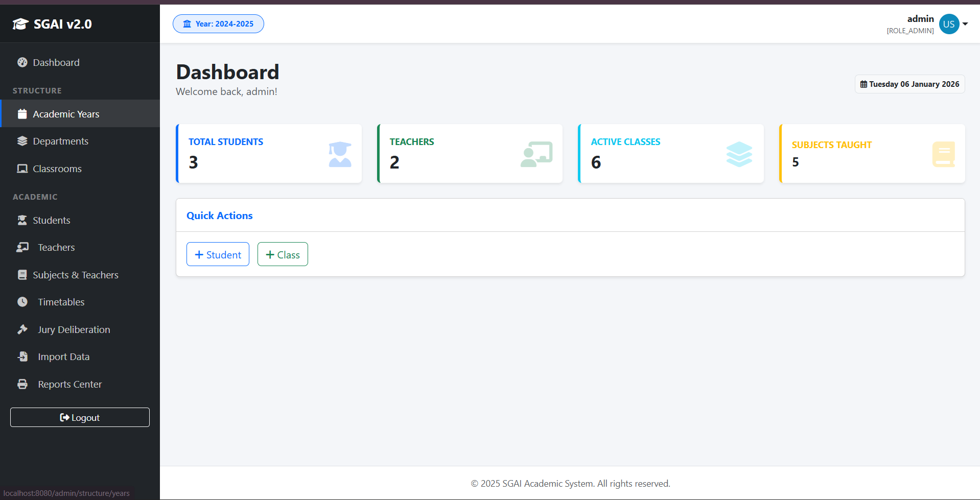The image size is (980, 500).
Task: Open Jury Deliberation page
Action: [80, 329]
